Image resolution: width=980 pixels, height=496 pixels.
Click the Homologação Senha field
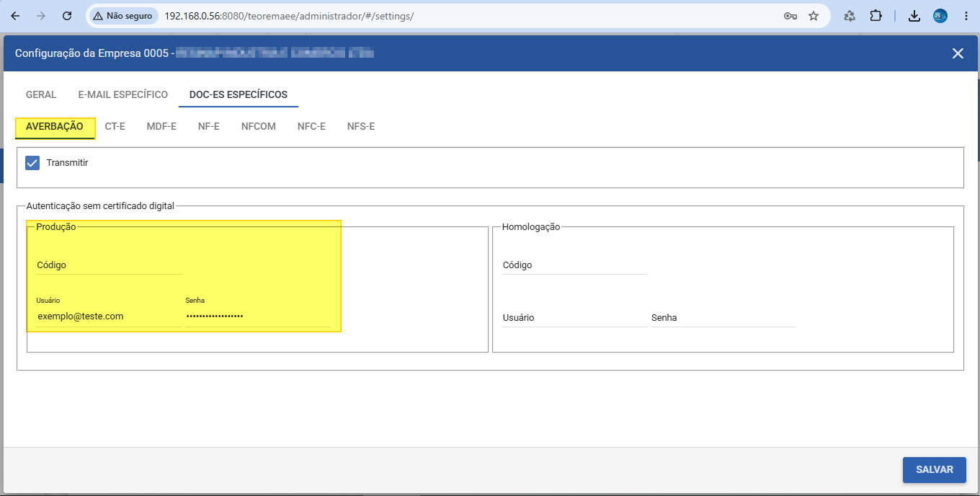(723, 317)
